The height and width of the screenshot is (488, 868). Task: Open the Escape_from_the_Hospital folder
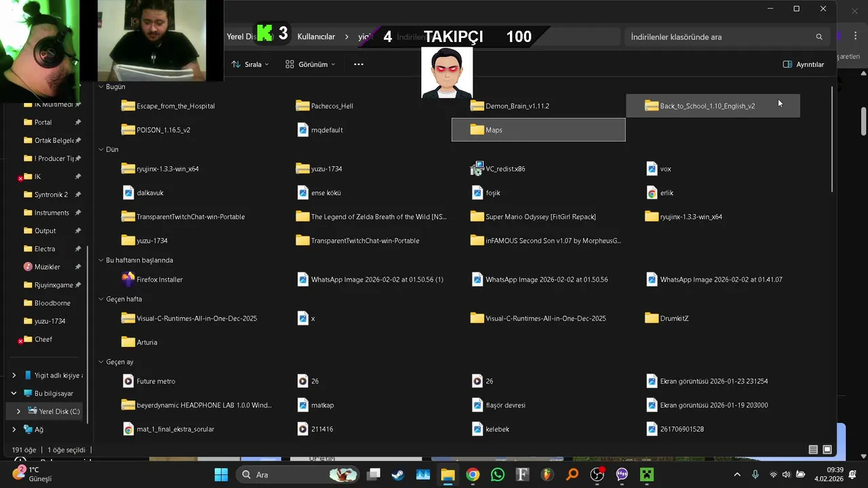click(168, 106)
